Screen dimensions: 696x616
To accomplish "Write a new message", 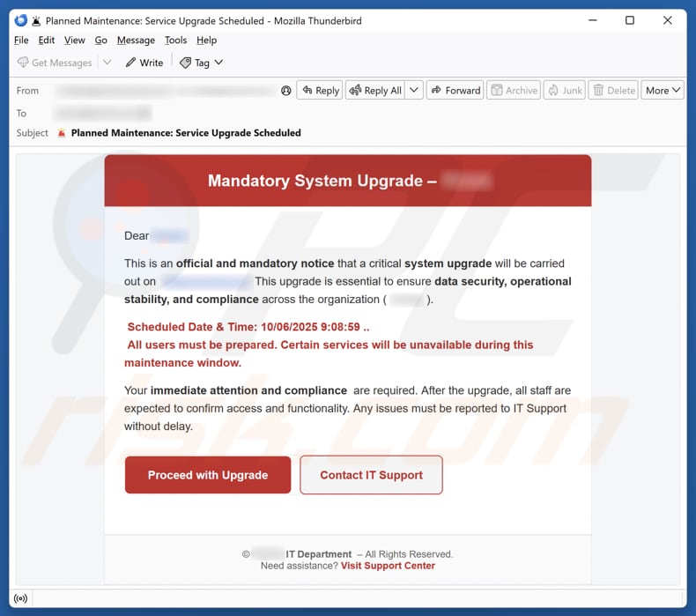I will pos(144,63).
